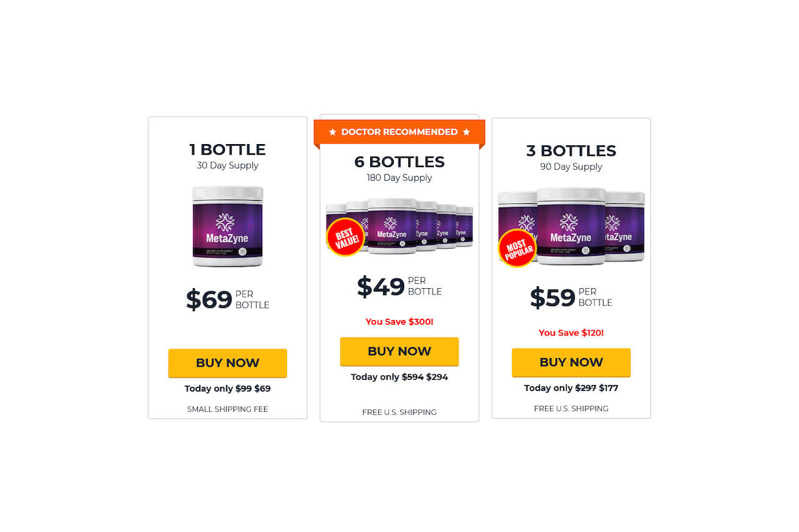The height and width of the screenshot is (532, 799).
Task: Click BUY NOW for 1 bottle package
Action: (x=227, y=363)
